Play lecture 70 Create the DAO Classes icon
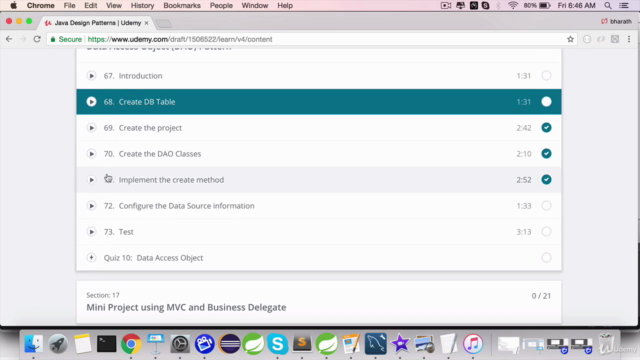 click(91, 154)
